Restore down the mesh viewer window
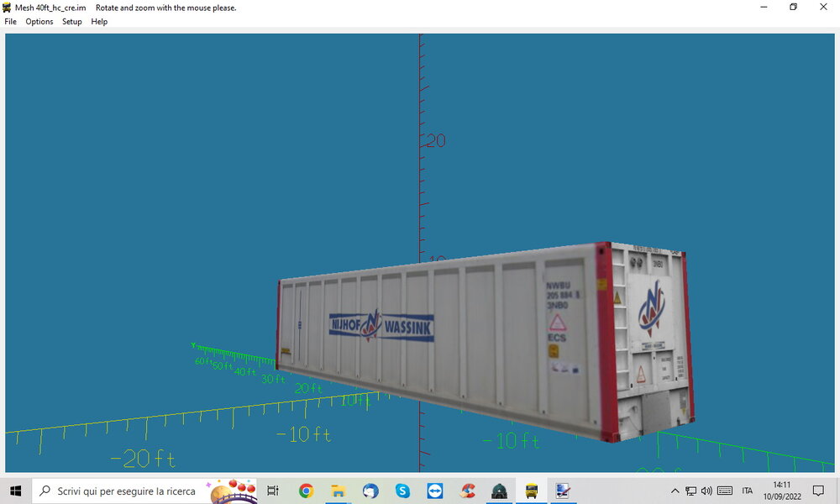 794,7
